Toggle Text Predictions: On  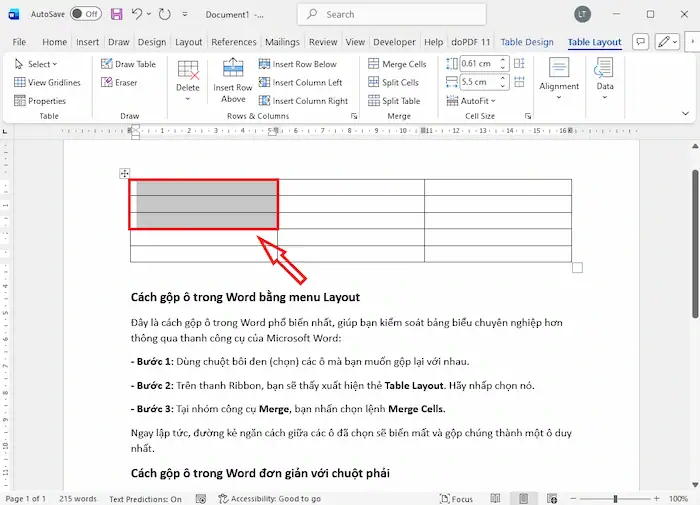(146, 499)
